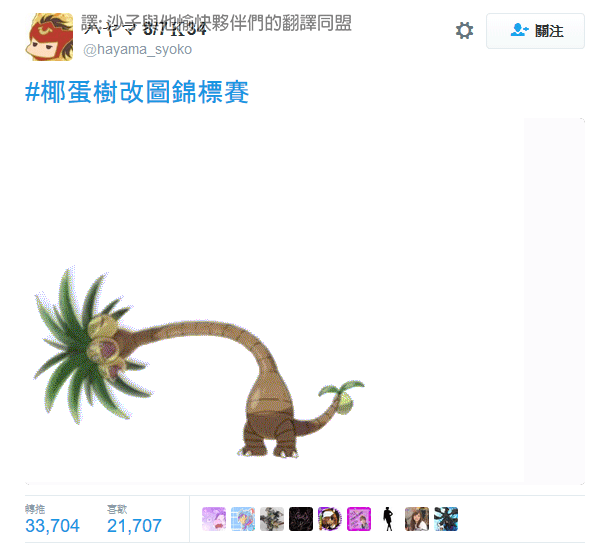Screen dimensions: 605x559
Task: Click the purple circle cap liker avatar
Action: point(330,519)
